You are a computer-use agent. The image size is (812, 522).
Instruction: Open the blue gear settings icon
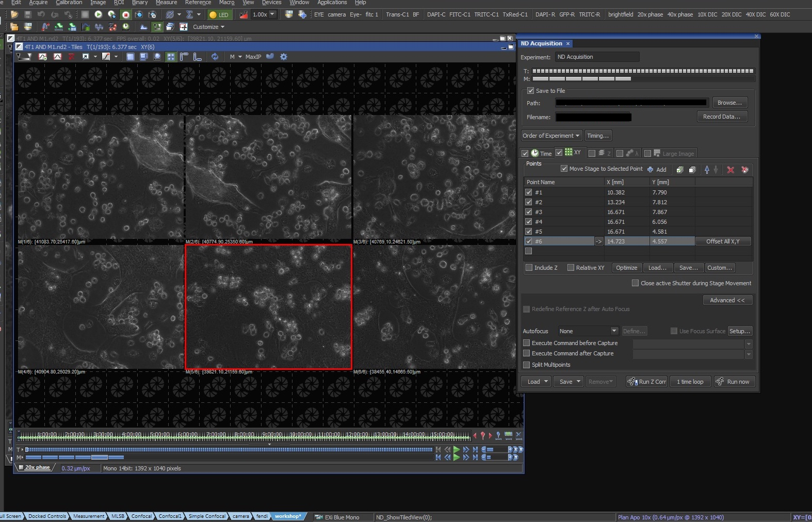(x=283, y=57)
